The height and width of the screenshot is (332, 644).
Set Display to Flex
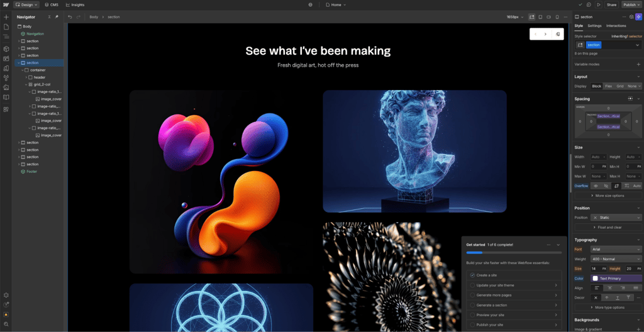608,86
